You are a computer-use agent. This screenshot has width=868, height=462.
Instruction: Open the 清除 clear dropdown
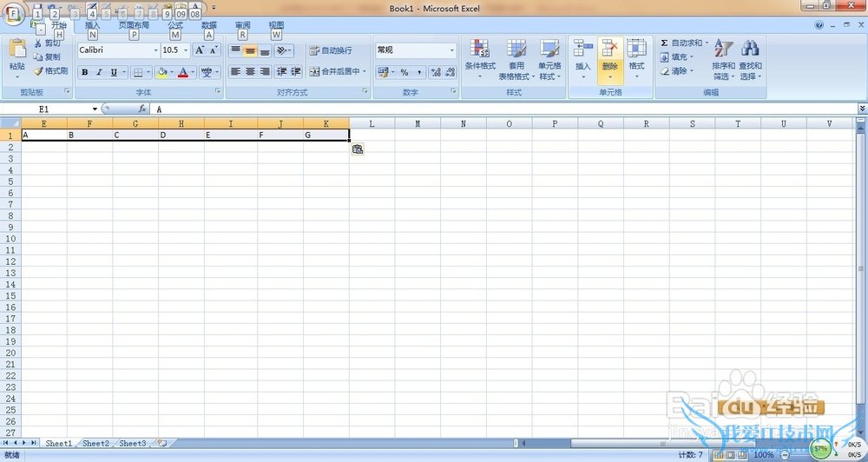(678, 71)
